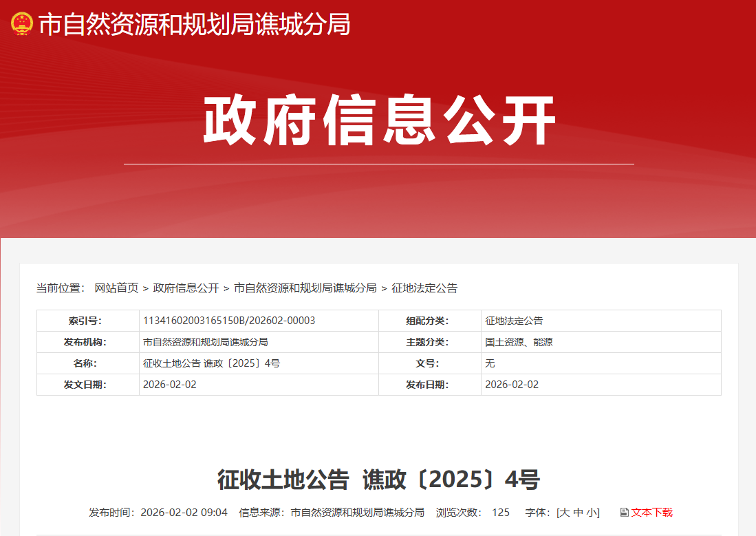Viewport: 756px width, 536px height.
Task: Click 发布机构 label cell
Action: coord(88,342)
